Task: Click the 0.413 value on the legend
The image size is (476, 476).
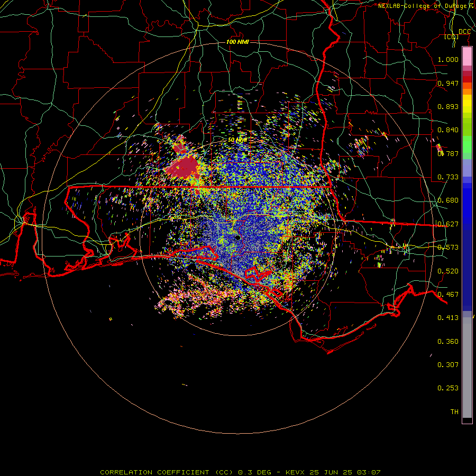Action: (x=448, y=318)
